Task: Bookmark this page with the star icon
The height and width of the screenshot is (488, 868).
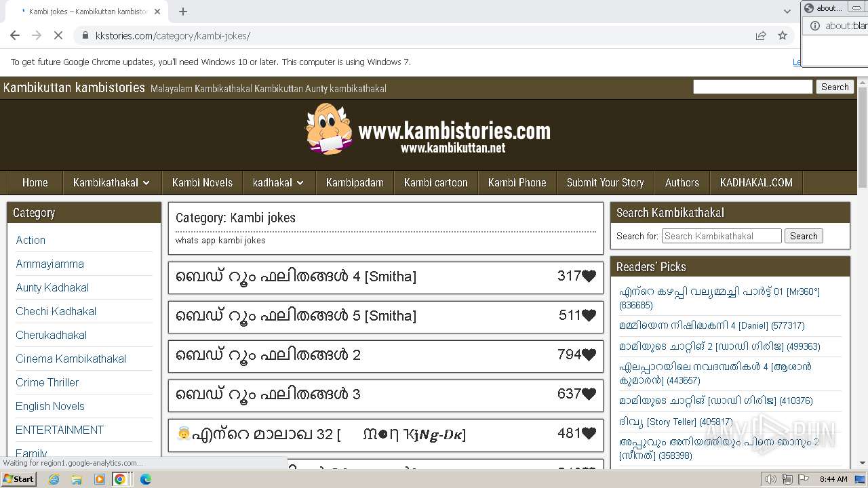Action: click(783, 35)
